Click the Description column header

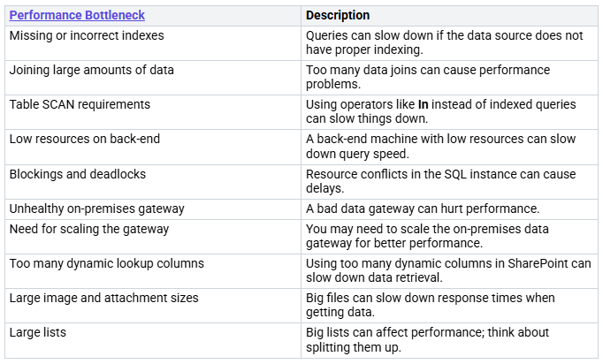[x=338, y=16]
